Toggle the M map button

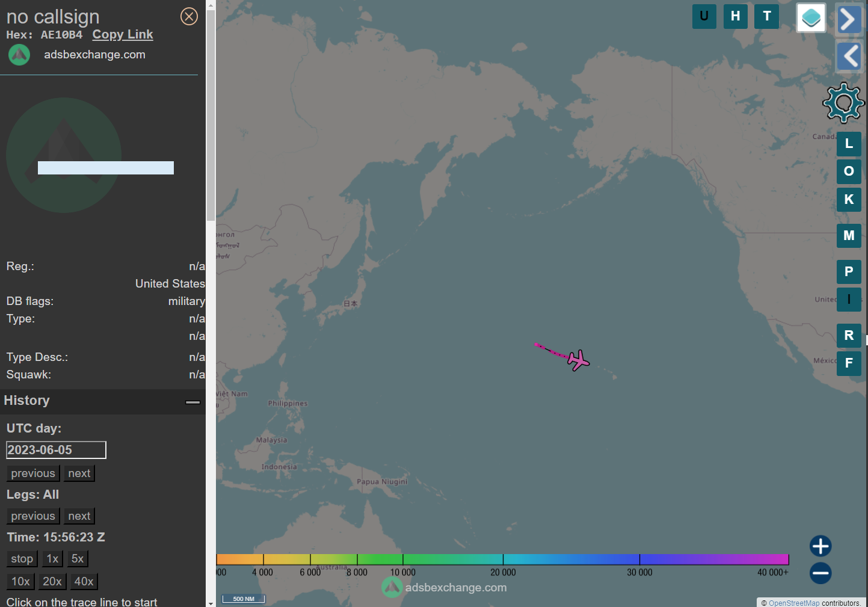click(849, 236)
